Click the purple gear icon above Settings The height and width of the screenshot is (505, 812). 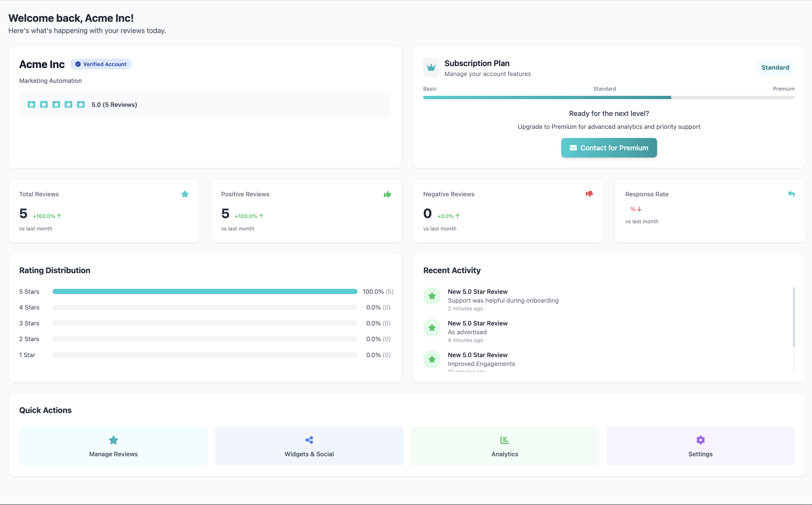pos(700,440)
